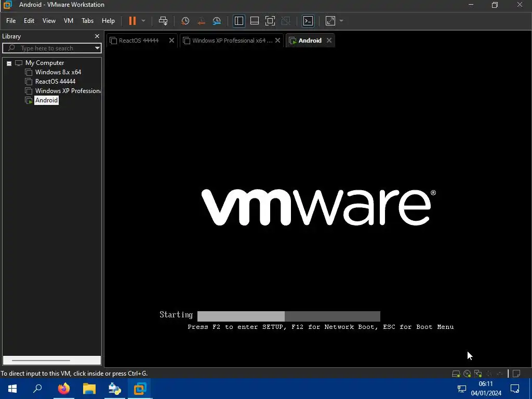Click the library horizontal scrollbar
Viewport: 532px width, 399px height.
click(x=41, y=360)
